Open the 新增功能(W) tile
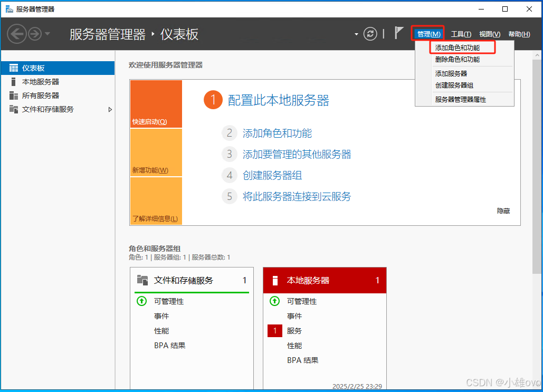The height and width of the screenshot is (392, 543). [x=156, y=152]
